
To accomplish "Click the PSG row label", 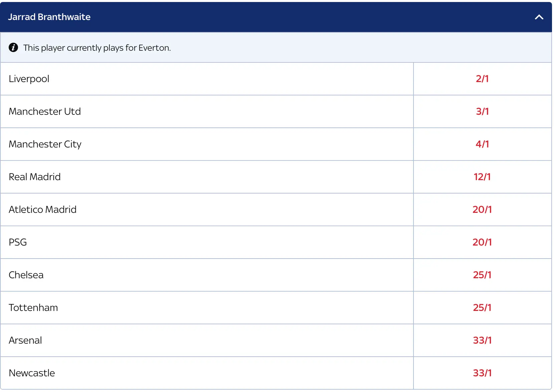I will point(18,242).
